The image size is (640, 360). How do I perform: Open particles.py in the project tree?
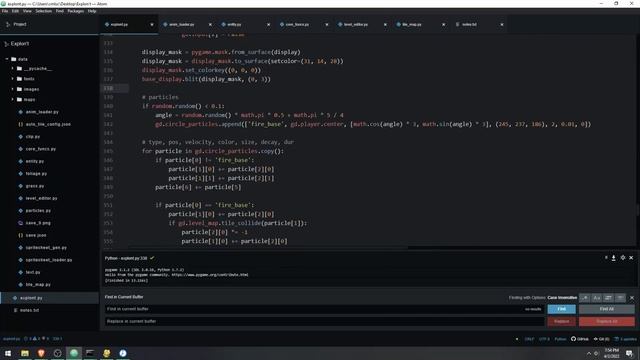(38, 211)
